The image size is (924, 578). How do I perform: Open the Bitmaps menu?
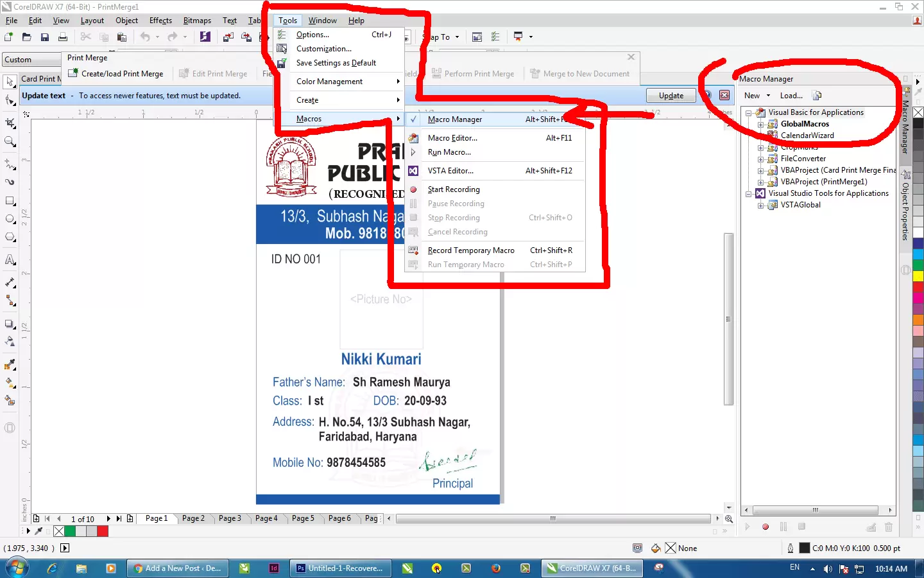(197, 21)
